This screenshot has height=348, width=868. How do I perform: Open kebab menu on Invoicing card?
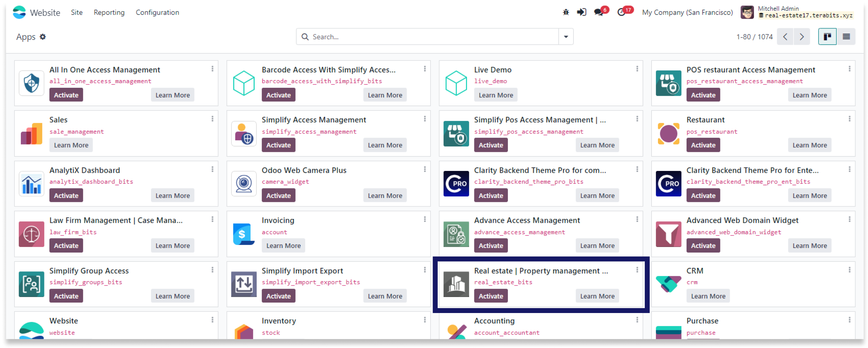[x=425, y=219]
